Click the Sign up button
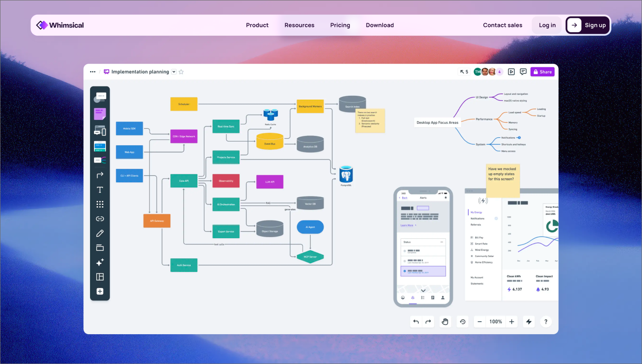 (588, 25)
